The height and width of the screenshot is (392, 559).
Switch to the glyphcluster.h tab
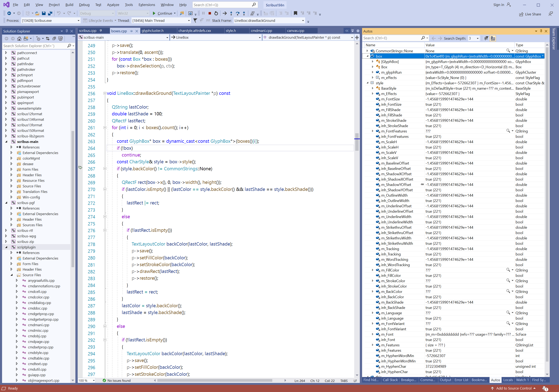coord(153,31)
